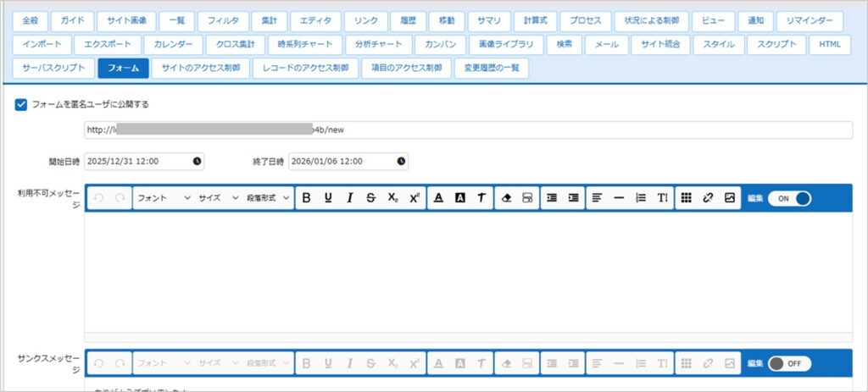This screenshot has height=392, width=868.
Task: Apply strikethrough in 利用不可メッセージ editor
Action: pos(370,197)
